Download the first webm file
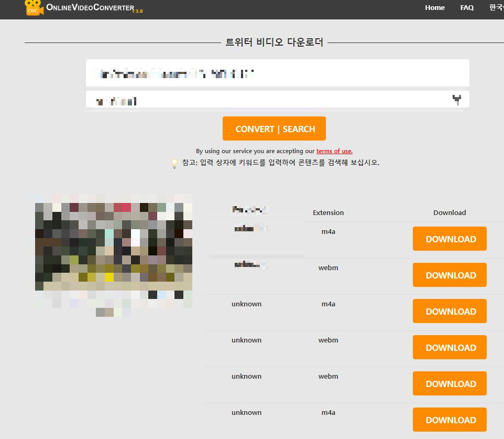Viewport: 504px width, 439px height. coord(450,275)
